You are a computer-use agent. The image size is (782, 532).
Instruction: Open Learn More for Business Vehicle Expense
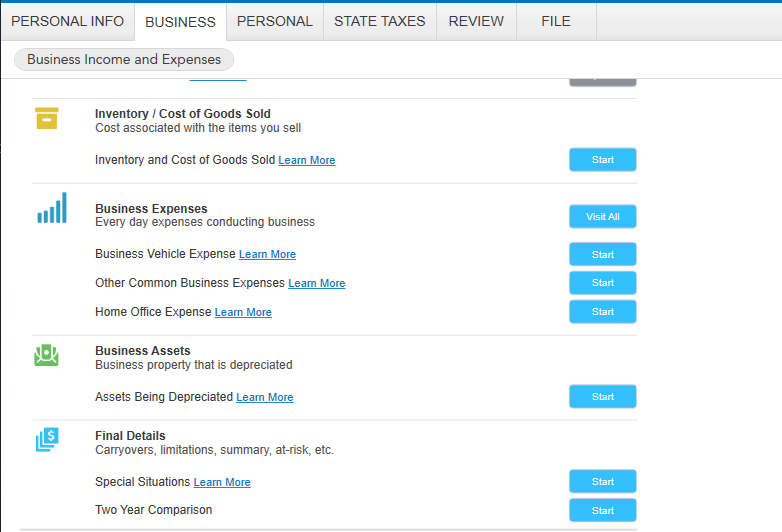click(x=267, y=255)
